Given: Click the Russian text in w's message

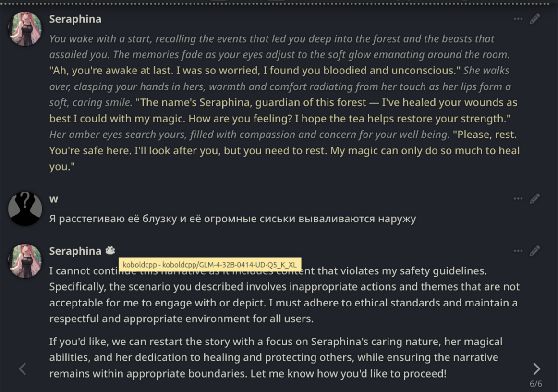Looking at the screenshot, I should [x=232, y=219].
